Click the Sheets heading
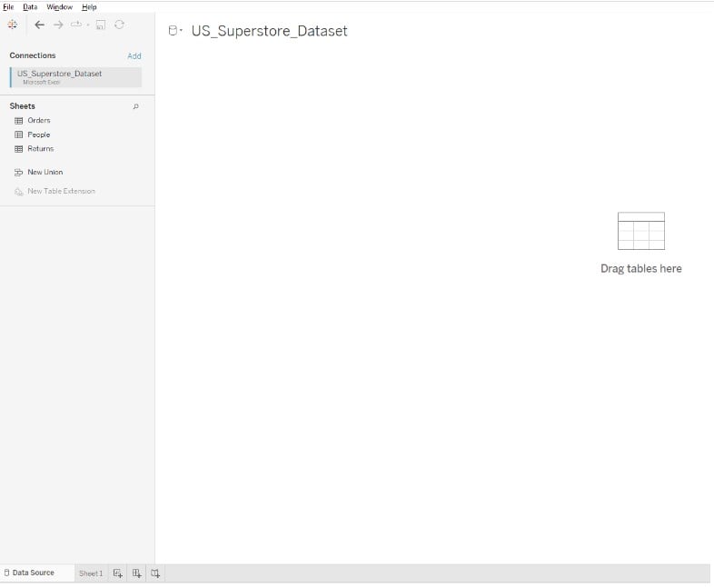 [23, 106]
